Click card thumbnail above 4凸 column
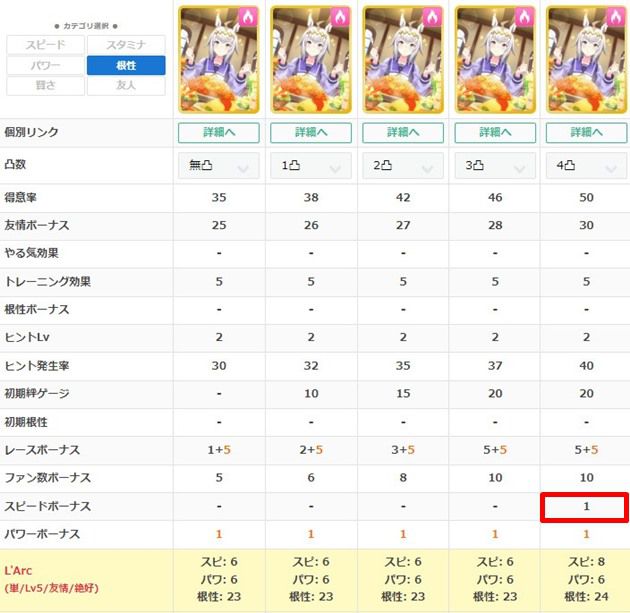 click(x=587, y=59)
